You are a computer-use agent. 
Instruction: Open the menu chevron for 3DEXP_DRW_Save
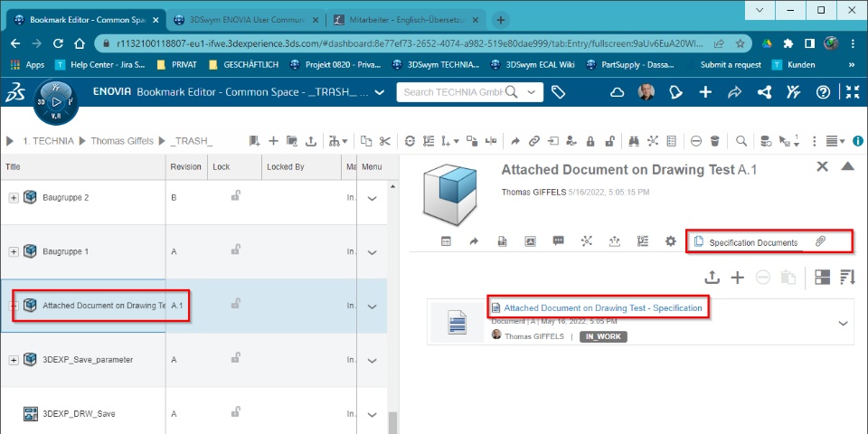[373, 415]
